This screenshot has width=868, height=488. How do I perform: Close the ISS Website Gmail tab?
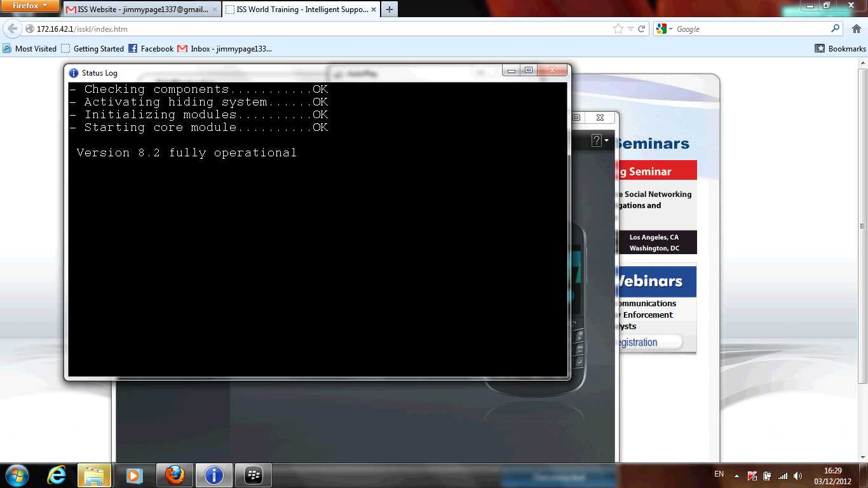(x=214, y=10)
